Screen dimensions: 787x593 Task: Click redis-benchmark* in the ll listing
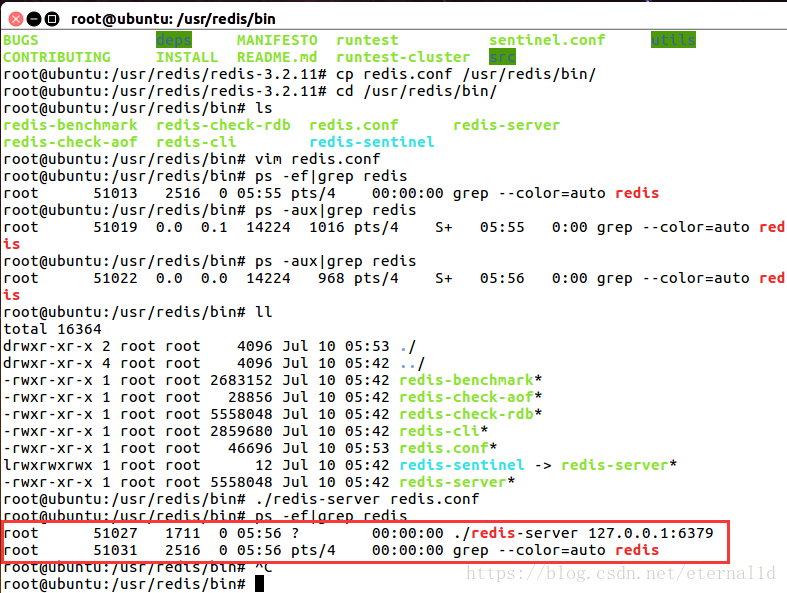(471, 380)
